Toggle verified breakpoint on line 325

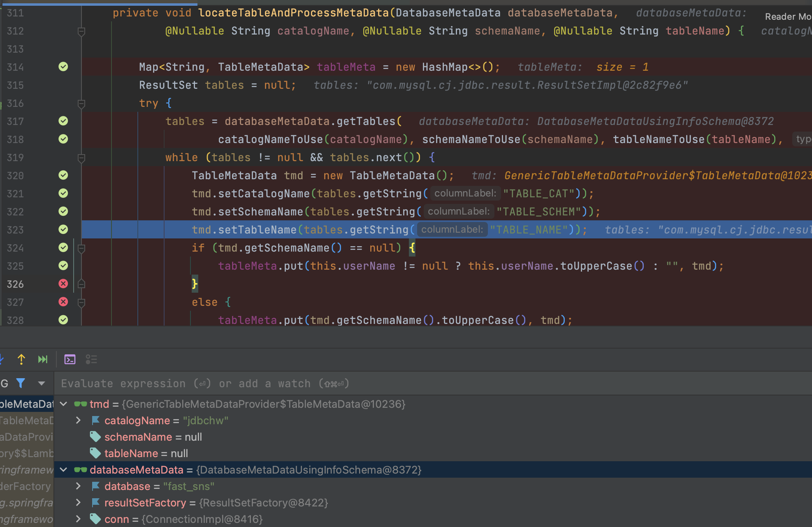click(x=63, y=266)
